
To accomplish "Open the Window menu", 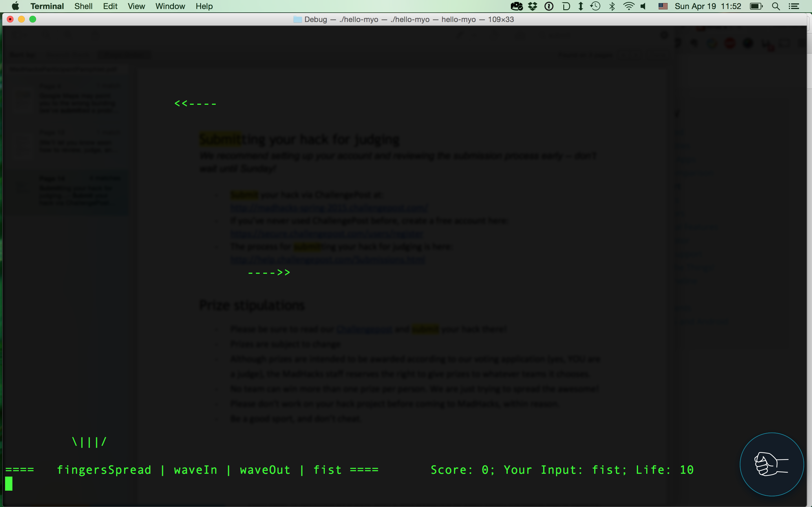I will click(170, 6).
